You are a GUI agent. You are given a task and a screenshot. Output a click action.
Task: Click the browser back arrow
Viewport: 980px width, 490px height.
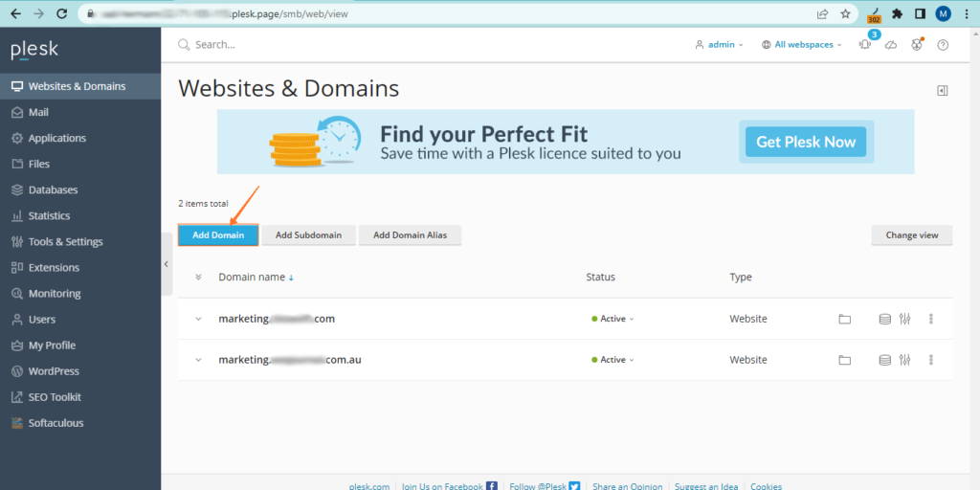click(x=15, y=13)
